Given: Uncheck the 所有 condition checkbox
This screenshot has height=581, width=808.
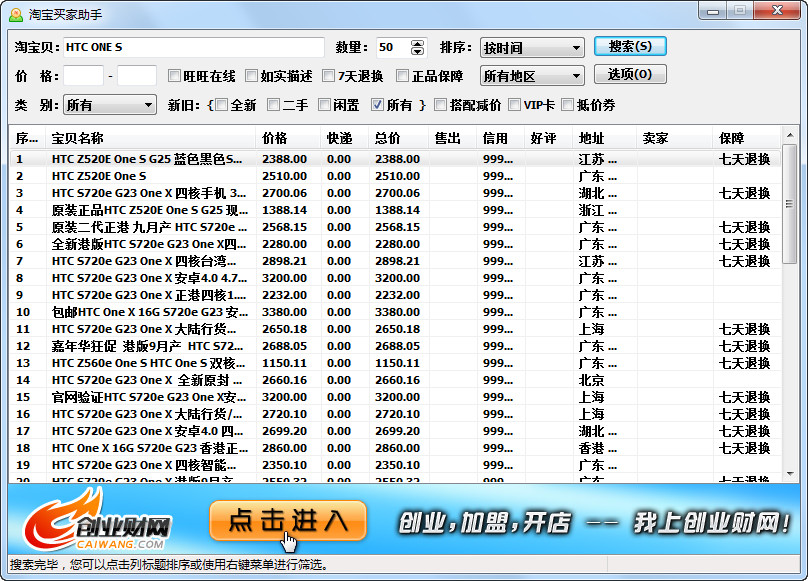Looking at the screenshot, I should tap(377, 105).
